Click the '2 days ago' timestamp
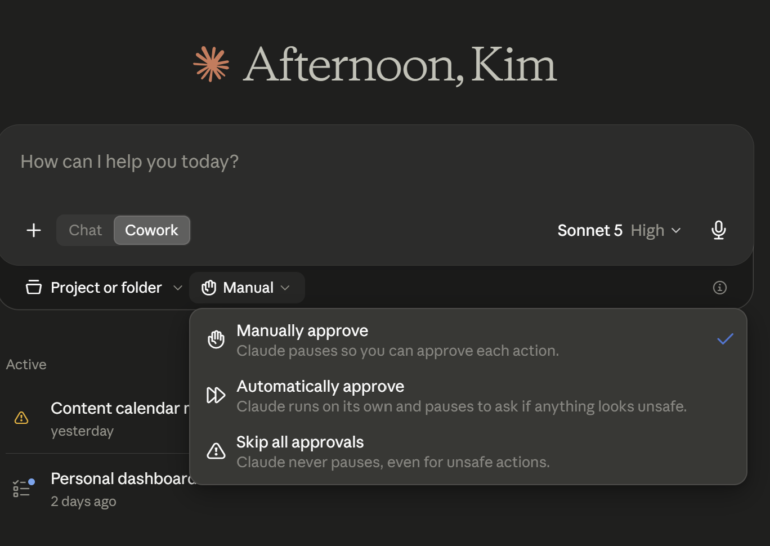Screen dimensions: 770x546 click(83, 501)
